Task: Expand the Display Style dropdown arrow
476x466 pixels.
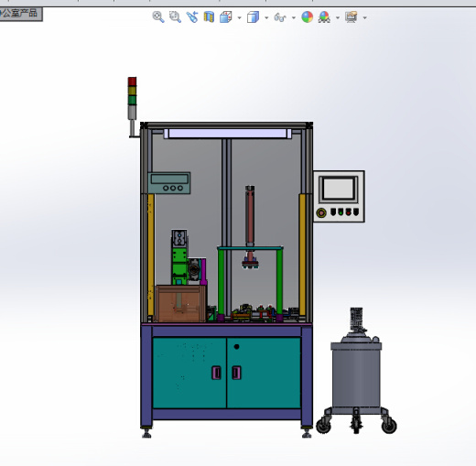Action: tap(266, 18)
